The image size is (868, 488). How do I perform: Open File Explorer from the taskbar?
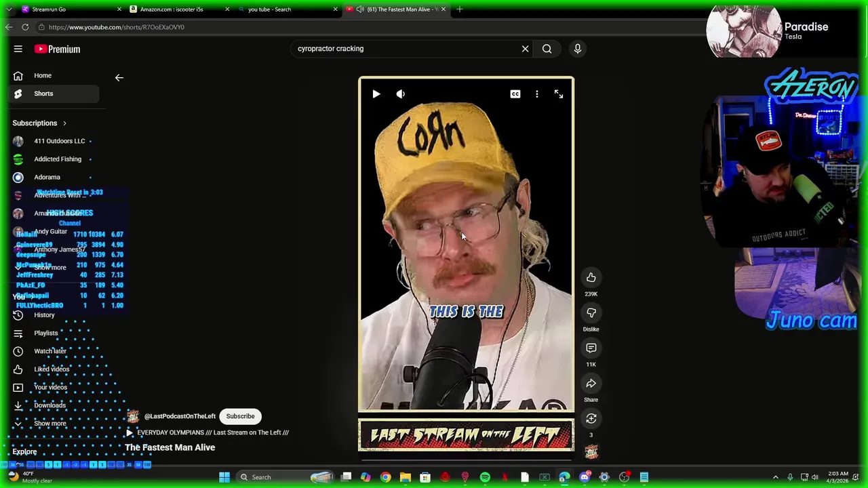point(405,477)
